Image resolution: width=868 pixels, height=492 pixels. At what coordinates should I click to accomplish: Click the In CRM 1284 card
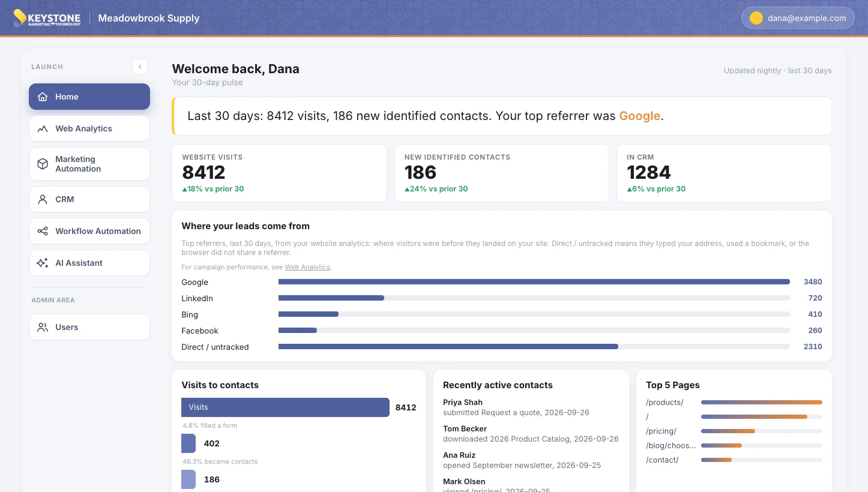coord(724,173)
